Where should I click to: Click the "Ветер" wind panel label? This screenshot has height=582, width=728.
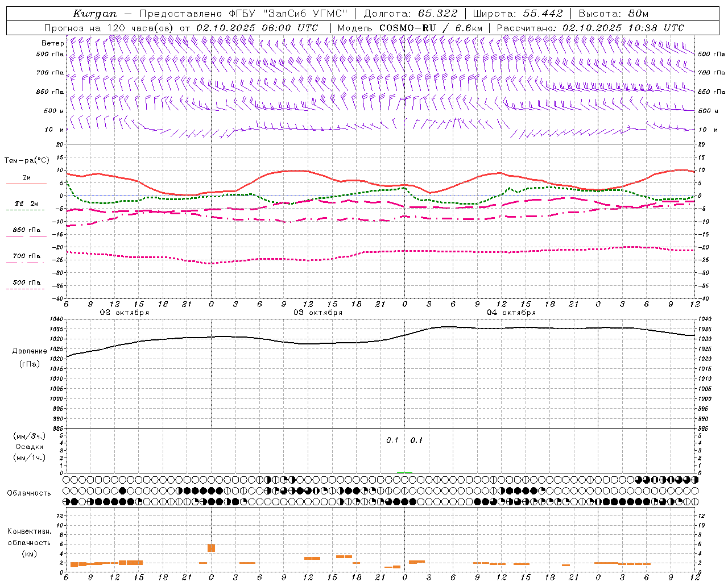point(53,43)
